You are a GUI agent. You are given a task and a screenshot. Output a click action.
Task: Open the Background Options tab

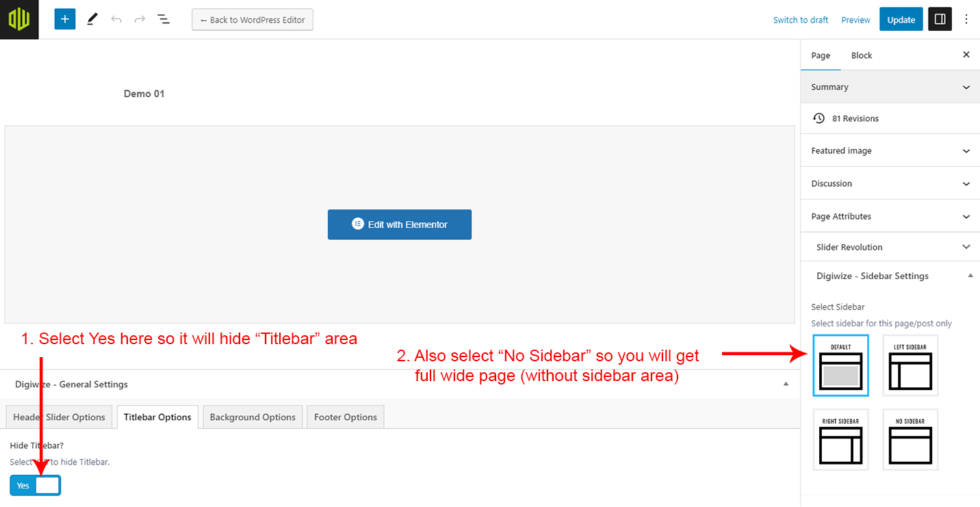(x=253, y=417)
